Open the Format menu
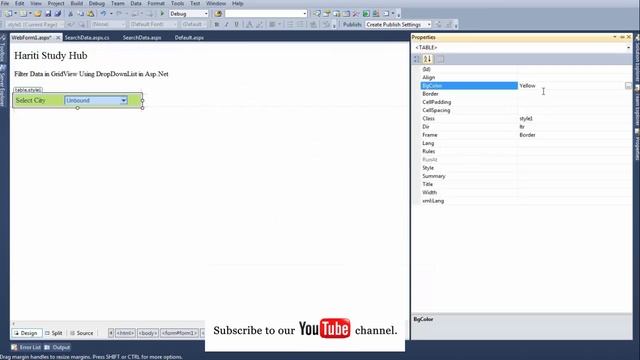The height and width of the screenshot is (360, 640). point(156,4)
